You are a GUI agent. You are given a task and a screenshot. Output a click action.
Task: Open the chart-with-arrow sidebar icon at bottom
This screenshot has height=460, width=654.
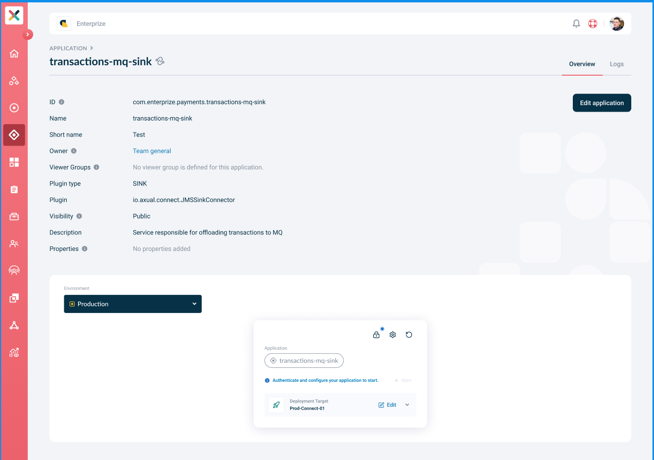coord(14,353)
